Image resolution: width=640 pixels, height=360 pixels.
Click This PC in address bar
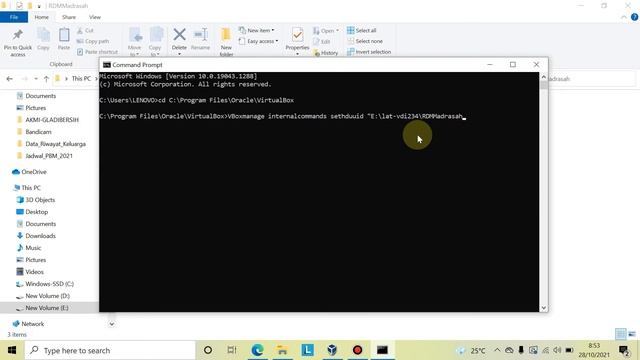tap(81, 78)
